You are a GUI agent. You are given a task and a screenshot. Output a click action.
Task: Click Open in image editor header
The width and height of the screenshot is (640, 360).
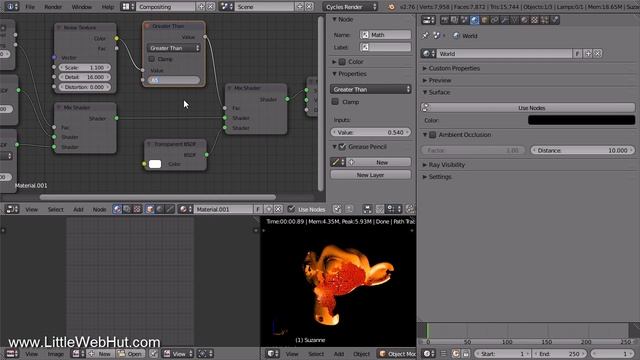click(x=130, y=354)
